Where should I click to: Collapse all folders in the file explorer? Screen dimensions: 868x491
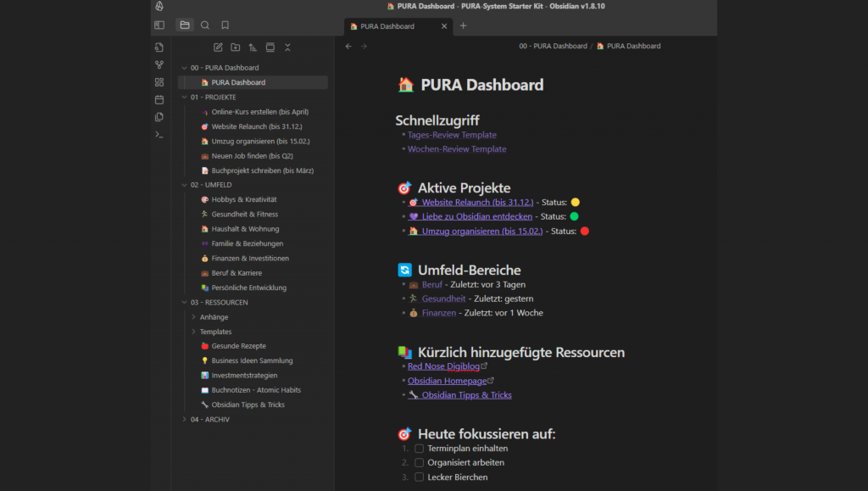tap(287, 47)
